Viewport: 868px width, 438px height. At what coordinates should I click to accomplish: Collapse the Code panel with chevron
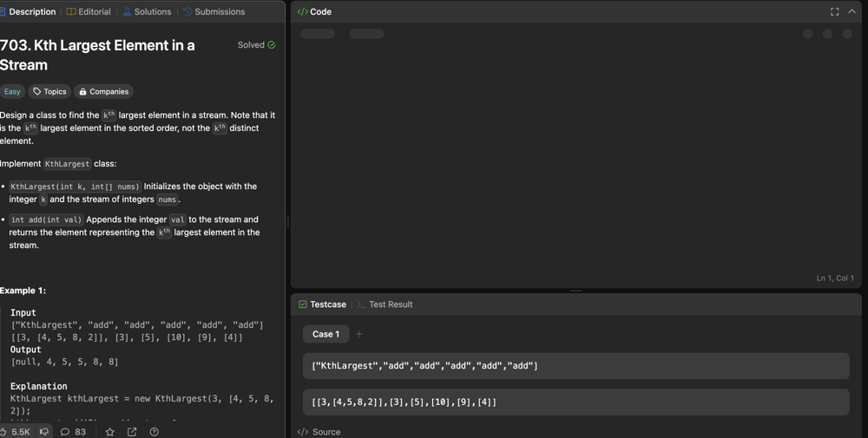[852, 12]
